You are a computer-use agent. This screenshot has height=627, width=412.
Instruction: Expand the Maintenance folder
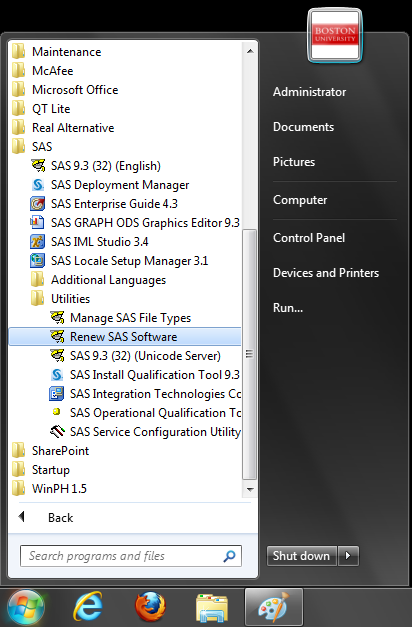[57, 52]
